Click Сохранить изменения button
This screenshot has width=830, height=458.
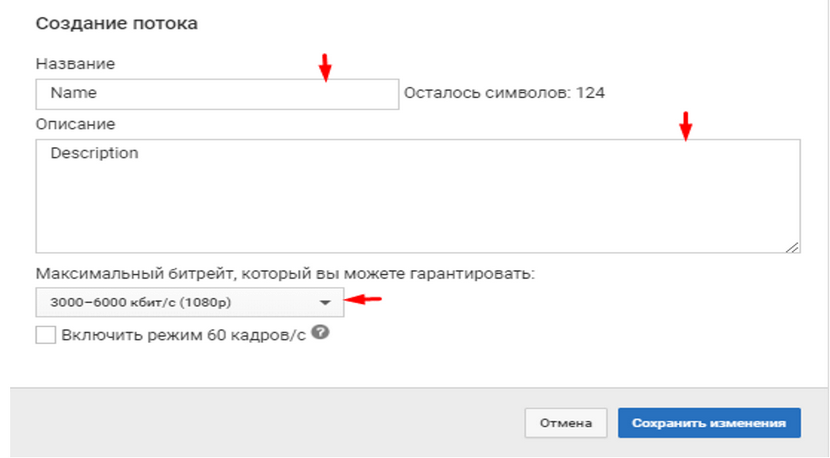(x=709, y=423)
